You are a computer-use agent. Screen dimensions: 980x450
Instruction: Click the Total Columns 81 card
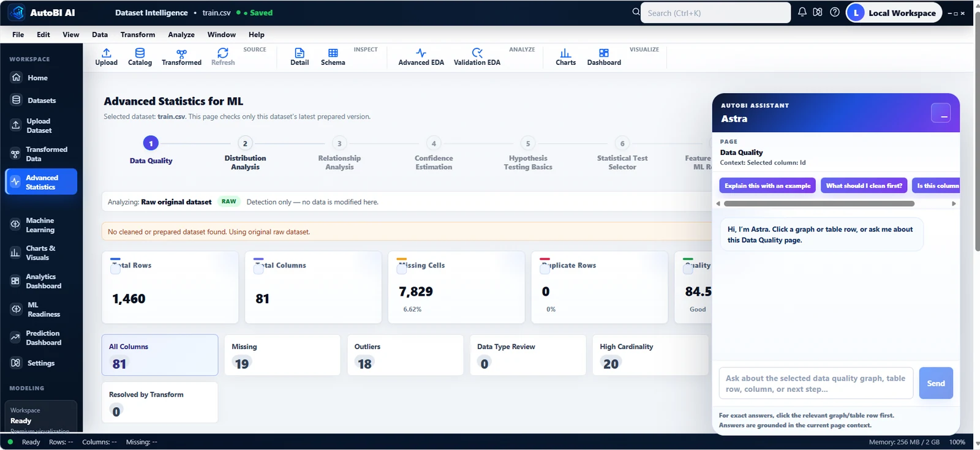[x=313, y=287]
